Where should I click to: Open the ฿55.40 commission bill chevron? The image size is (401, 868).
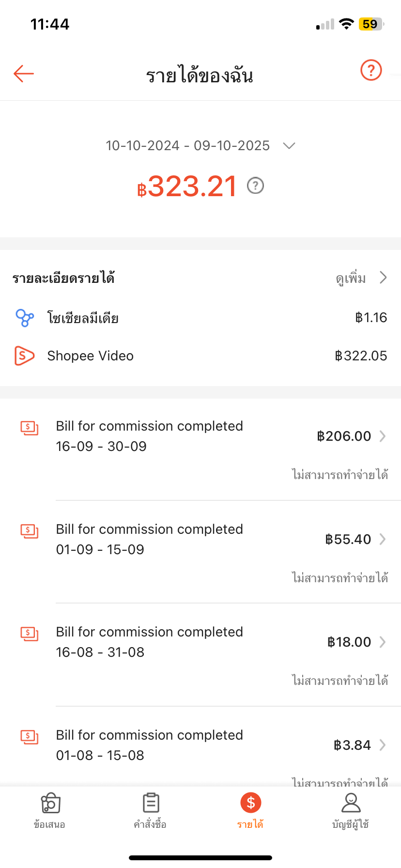coord(383,539)
